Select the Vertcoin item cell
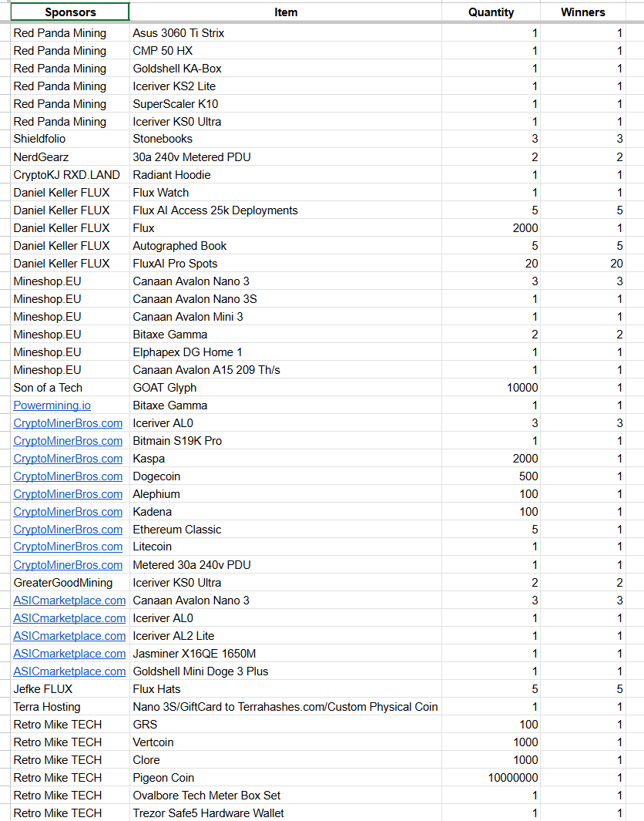This screenshot has width=644, height=821. click(x=286, y=742)
